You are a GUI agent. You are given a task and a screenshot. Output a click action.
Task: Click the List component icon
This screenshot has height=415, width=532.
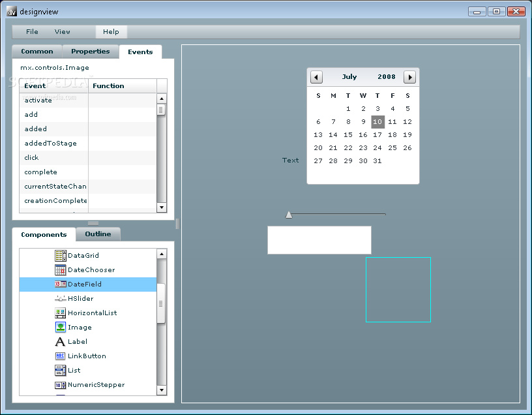[x=61, y=370]
